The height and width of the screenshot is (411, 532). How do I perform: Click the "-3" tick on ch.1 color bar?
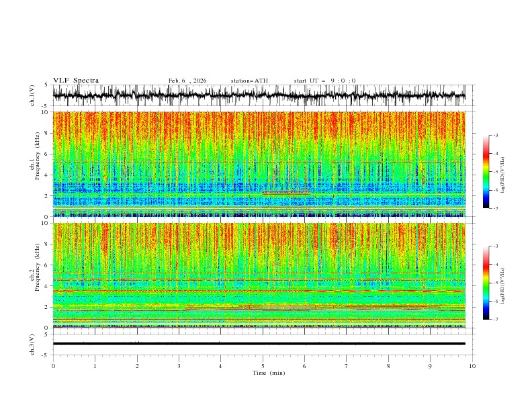point(495,135)
